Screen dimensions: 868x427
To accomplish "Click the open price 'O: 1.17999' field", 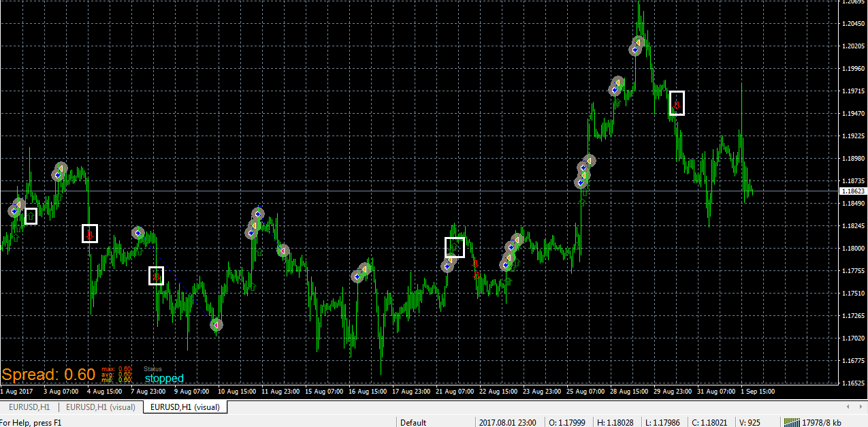I will [x=566, y=422].
